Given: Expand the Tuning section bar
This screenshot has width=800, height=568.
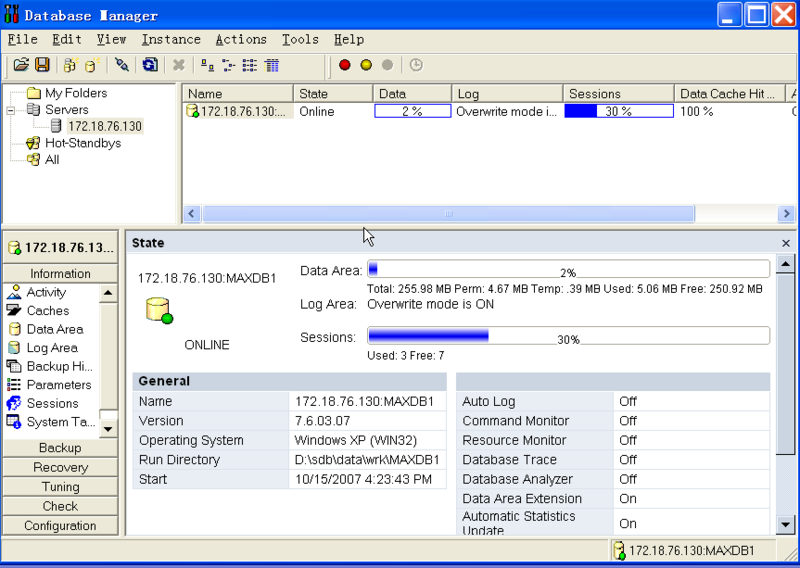Looking at the screenshot, I should coord(60,487).
